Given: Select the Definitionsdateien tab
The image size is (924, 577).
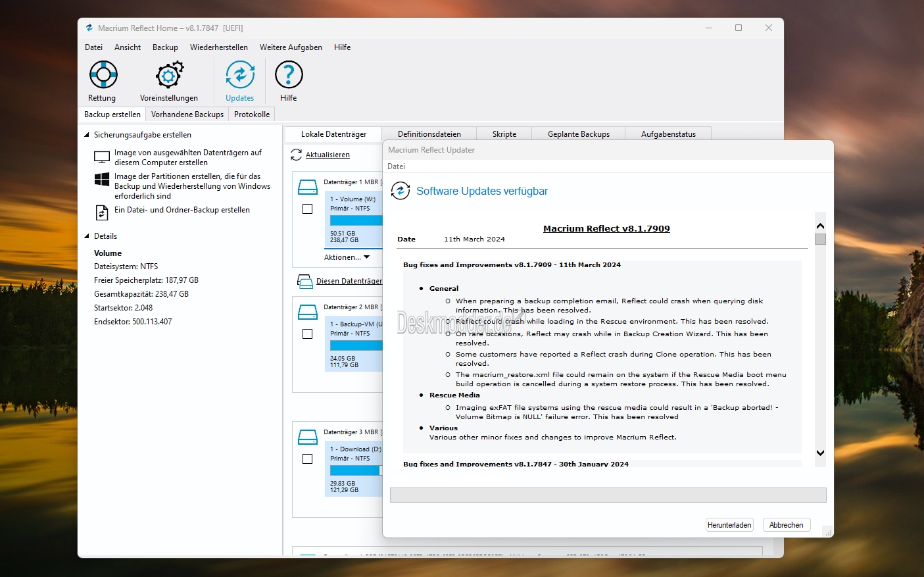Looking at the screenshot, I should tap(429, 134).
